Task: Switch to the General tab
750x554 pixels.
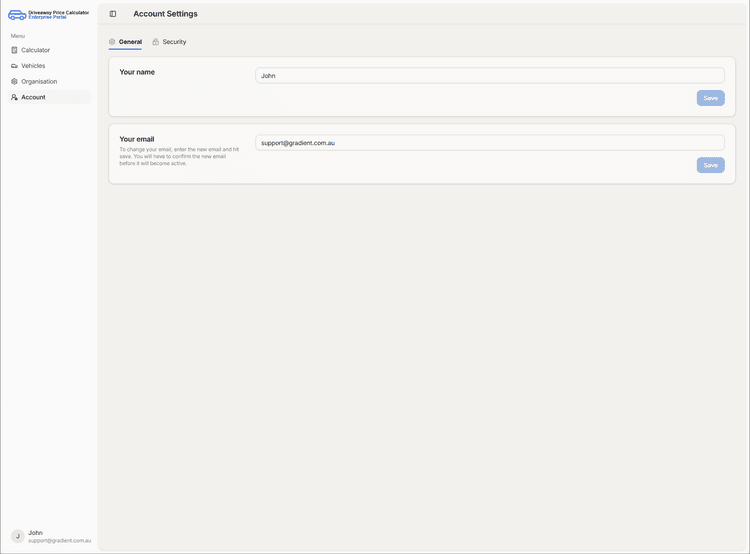Action: 125,42
